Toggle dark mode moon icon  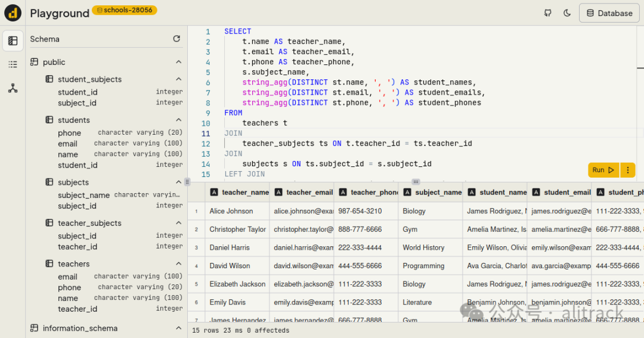(x=566, y=13)
